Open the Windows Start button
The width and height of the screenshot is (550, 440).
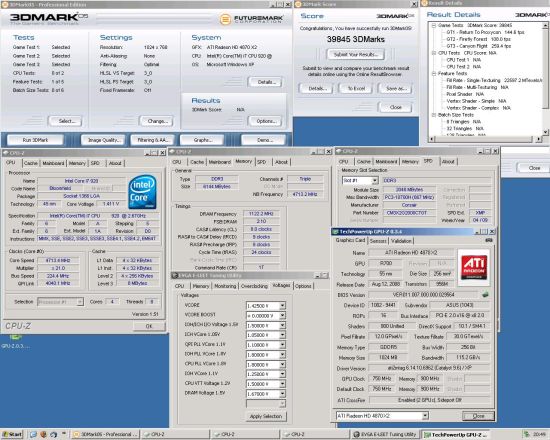(12, 434)
